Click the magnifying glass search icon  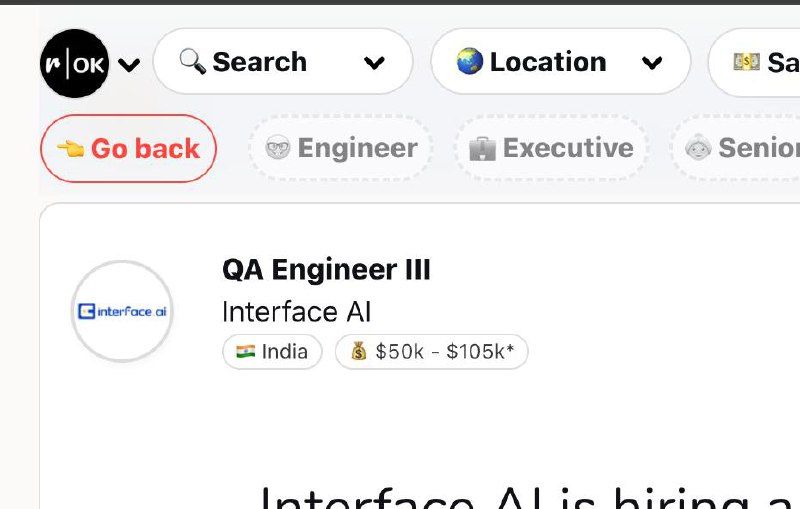pyautogui.click(x=192, y=62)
